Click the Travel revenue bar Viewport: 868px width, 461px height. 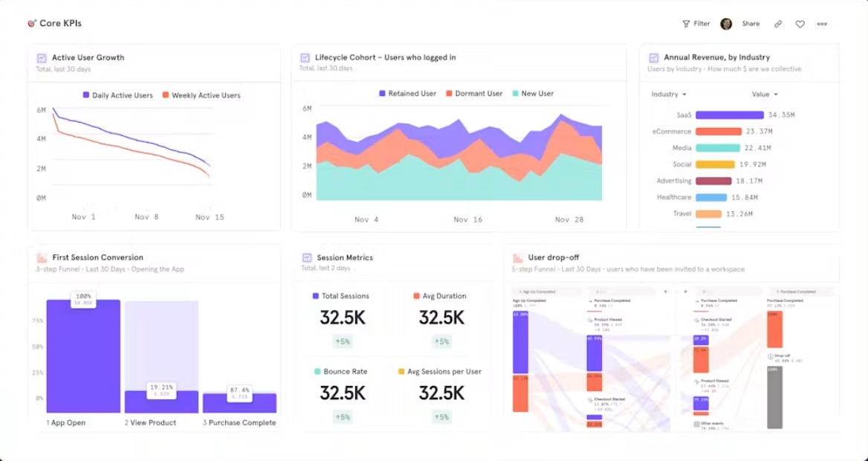point(708,214)
